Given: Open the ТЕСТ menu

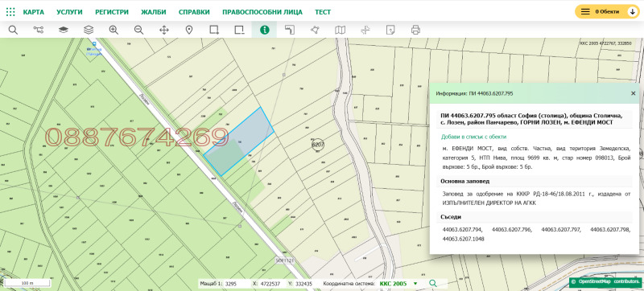Looking at the screenshot, I should pyautogui.click(x=323, y=12).
